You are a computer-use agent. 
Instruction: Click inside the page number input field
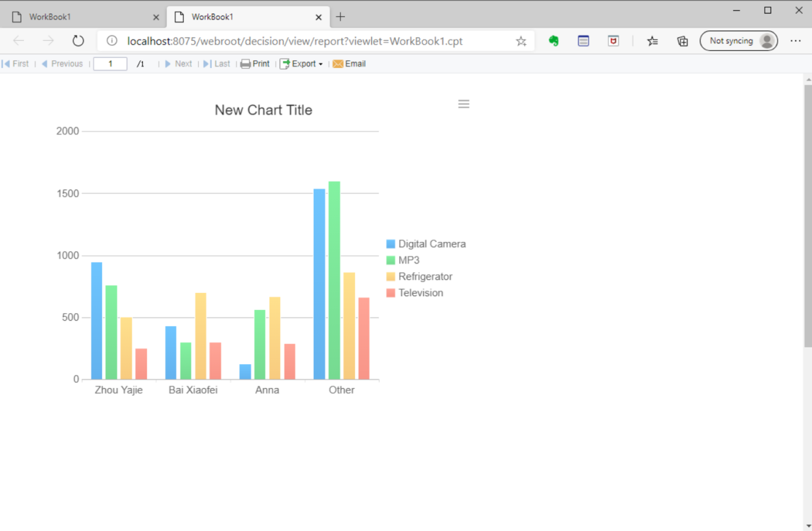tap(110, 63)
